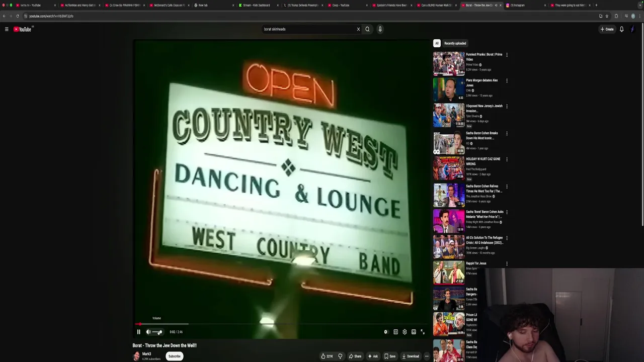Run the search with the magnifier button
644x362 pixels.
[x=367, y=29]
